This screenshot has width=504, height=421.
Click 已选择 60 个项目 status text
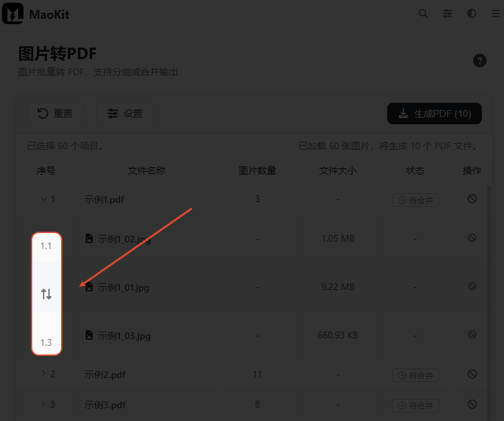[66, 146]
